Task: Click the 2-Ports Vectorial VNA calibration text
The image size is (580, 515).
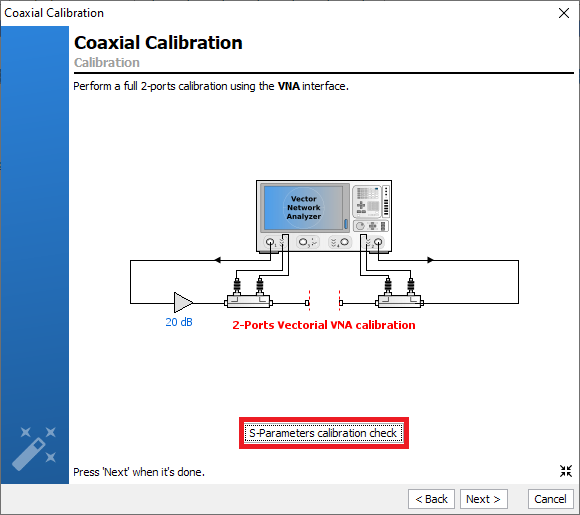Action: pos(324,325)
